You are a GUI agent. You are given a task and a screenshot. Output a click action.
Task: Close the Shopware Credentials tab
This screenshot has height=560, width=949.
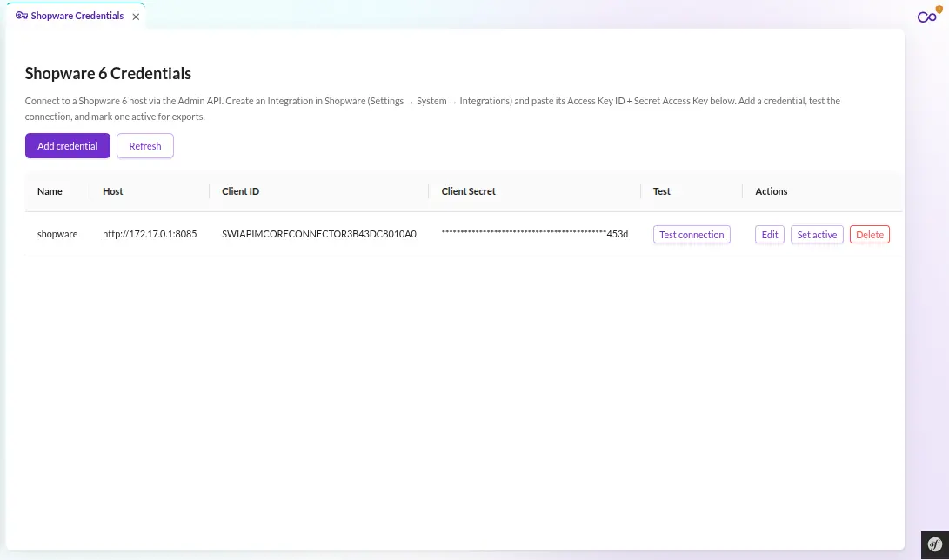136,17
